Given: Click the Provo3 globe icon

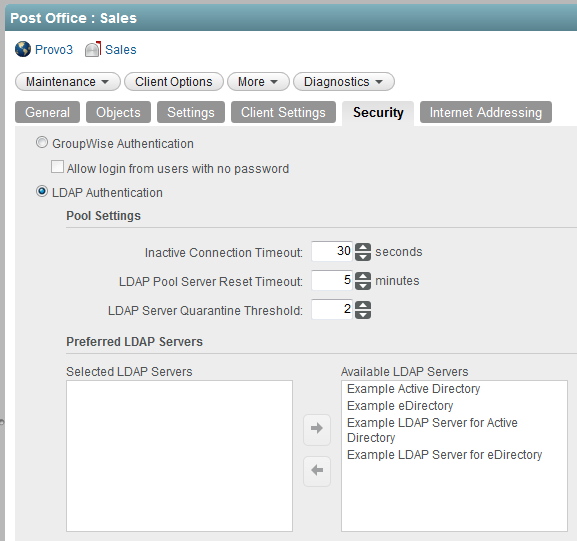Looking at the screenshot, I should point(23,49).
